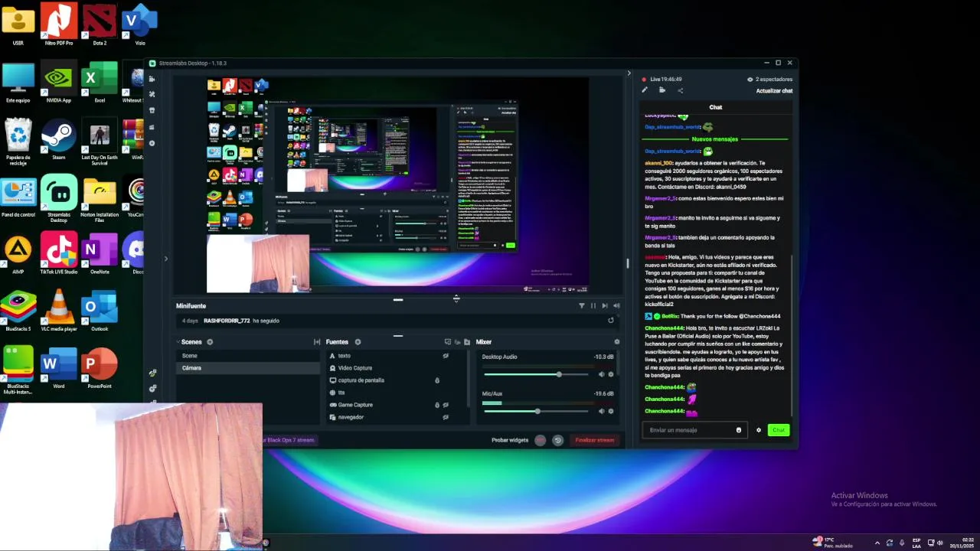This screenshot has width=980, height=551.
Task: Open PowerPoint desktop shortcut
Action: tap(100, 367)
